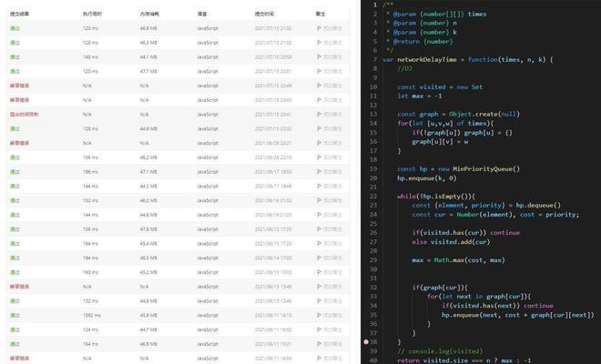Viewport: 601px width, 364px height.
Task: Click the note flag in the 152 ms row
Action: [319, 200]
